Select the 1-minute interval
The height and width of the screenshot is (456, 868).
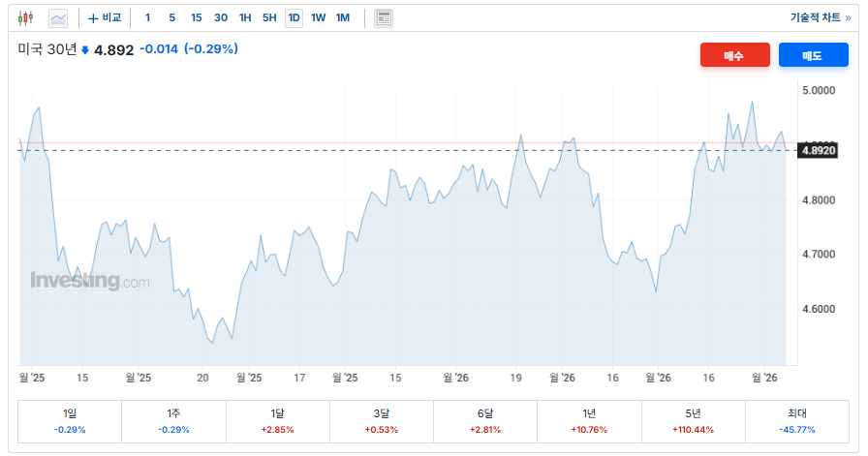tap(147, 17)
